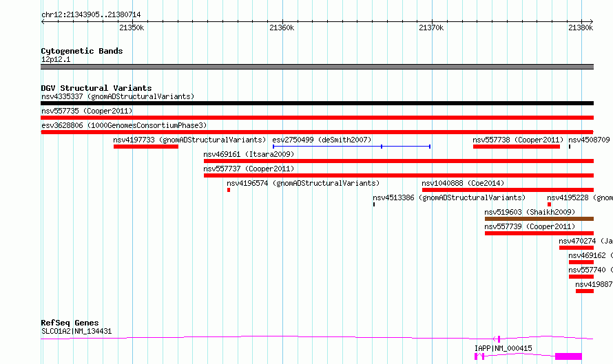
Task: Open esv3628806 1000GenomesConsortiumPhase3 label
Action: (x=124, y=125)
